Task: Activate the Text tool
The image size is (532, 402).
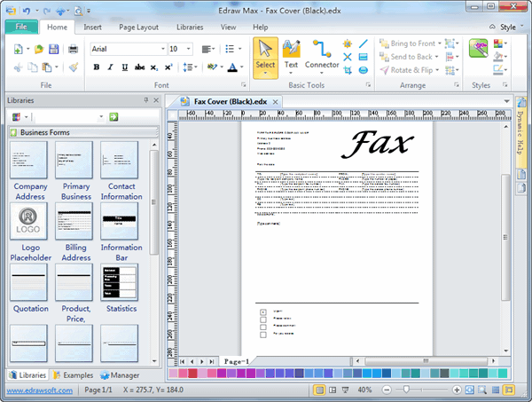Action: pos(291,58)
